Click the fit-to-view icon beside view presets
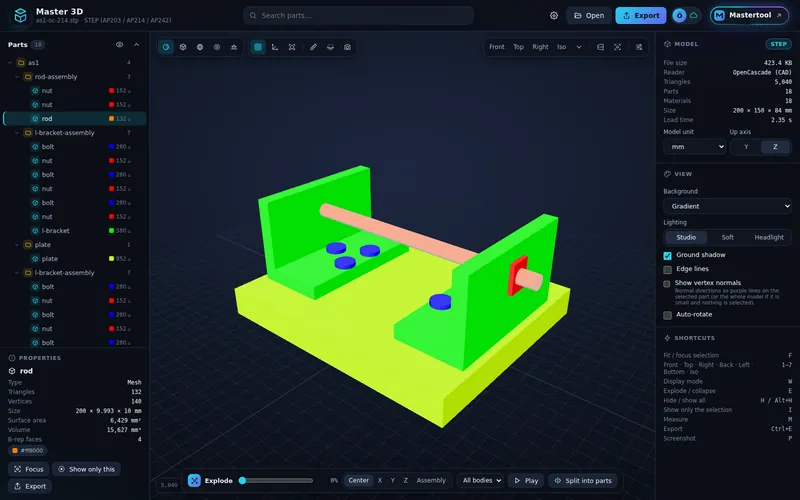 617,47
